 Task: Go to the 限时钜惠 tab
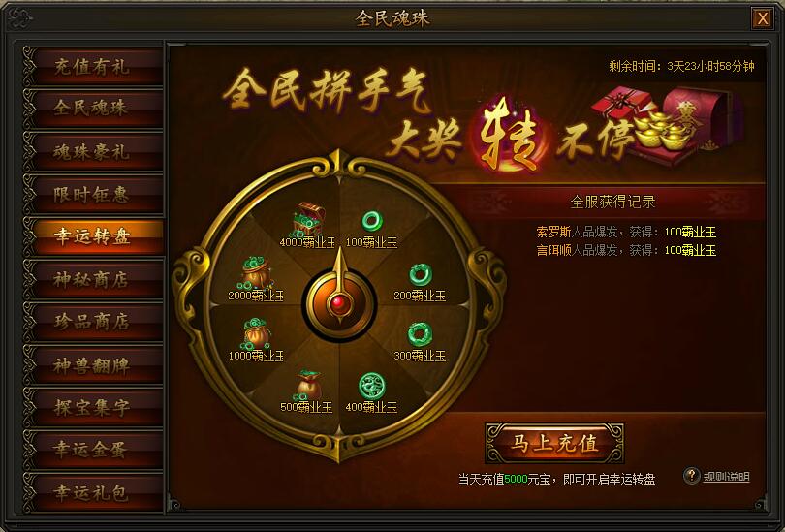pos(93,194)
